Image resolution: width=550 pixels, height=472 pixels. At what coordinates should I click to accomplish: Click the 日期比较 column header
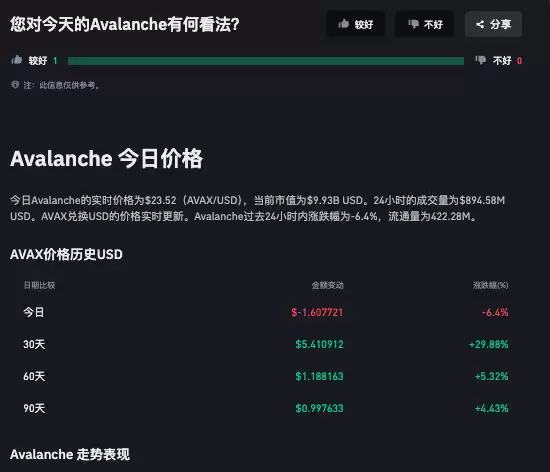(x=39, y=285)
